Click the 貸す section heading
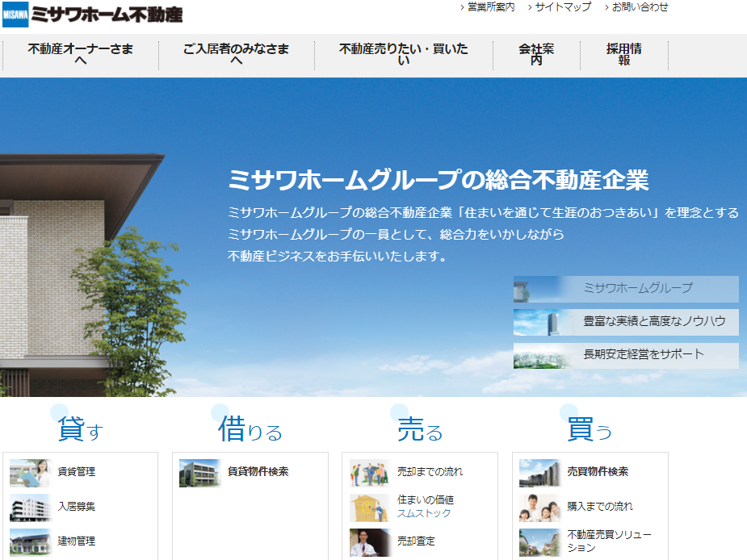The height and width of the screenshot is (560, 747). 80,429
